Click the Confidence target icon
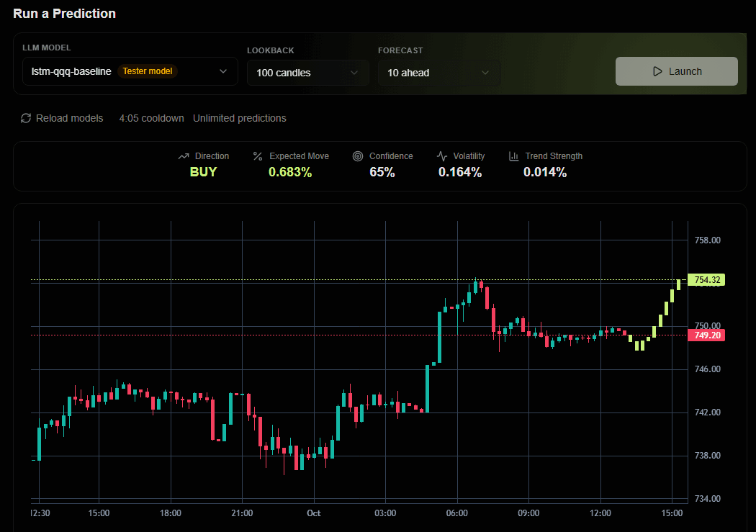The height and width of the screenshot is (532, 756). 358,156
